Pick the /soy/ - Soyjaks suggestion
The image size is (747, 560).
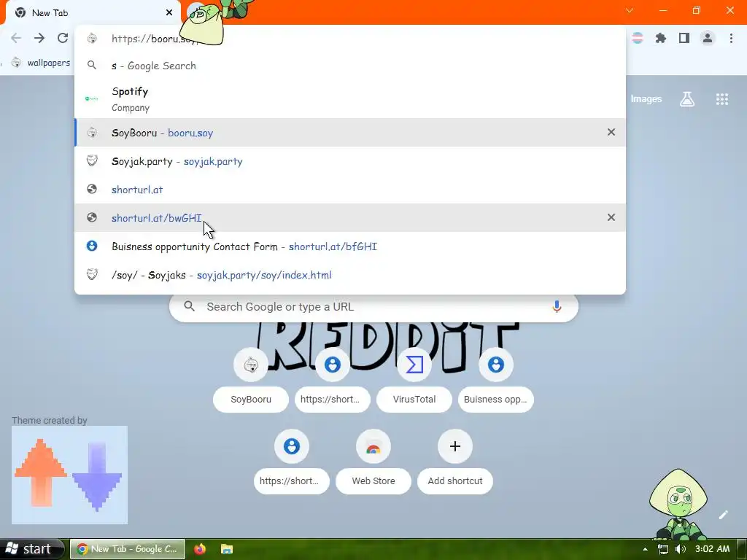click(x=350, y=275)
